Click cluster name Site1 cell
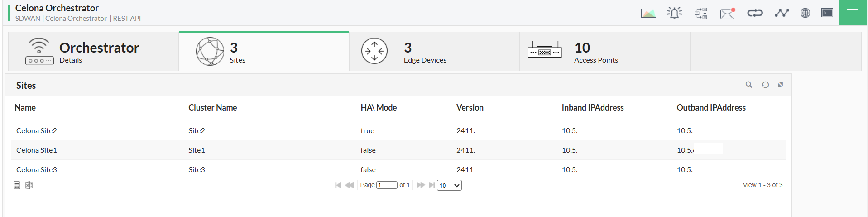 (x=197, y=150)
